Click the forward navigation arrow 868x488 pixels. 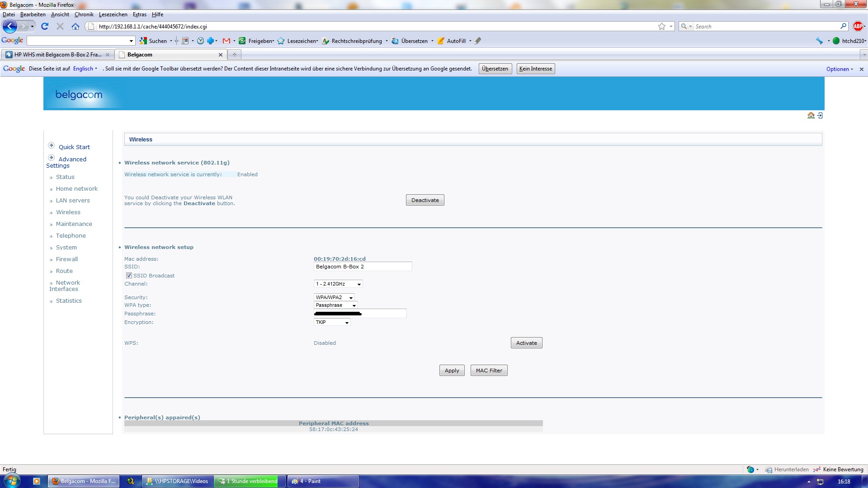pos(23,26)
